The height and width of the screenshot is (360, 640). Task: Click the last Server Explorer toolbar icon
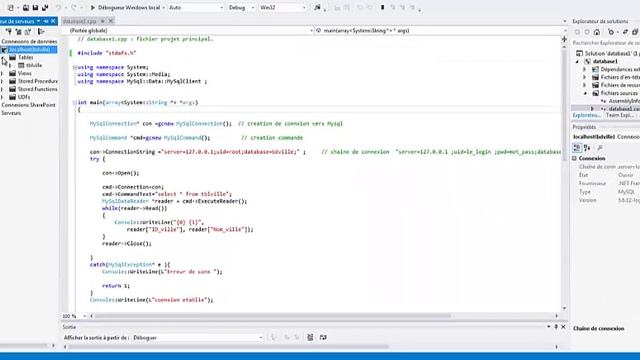click(41, 31)
